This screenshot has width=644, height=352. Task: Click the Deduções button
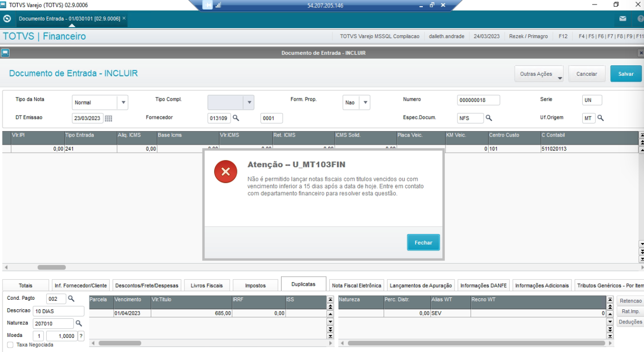(x=630, y=322)
